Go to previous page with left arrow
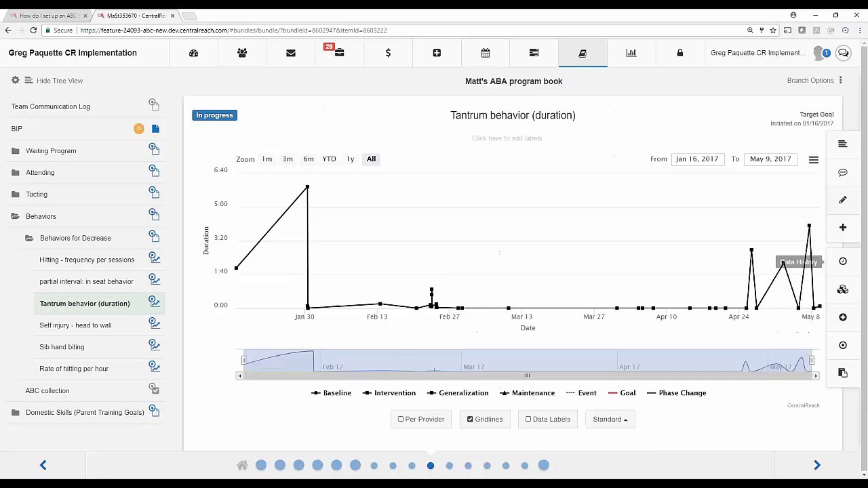The height and width of the screenshot is (488, 868). tap(43, 465)
